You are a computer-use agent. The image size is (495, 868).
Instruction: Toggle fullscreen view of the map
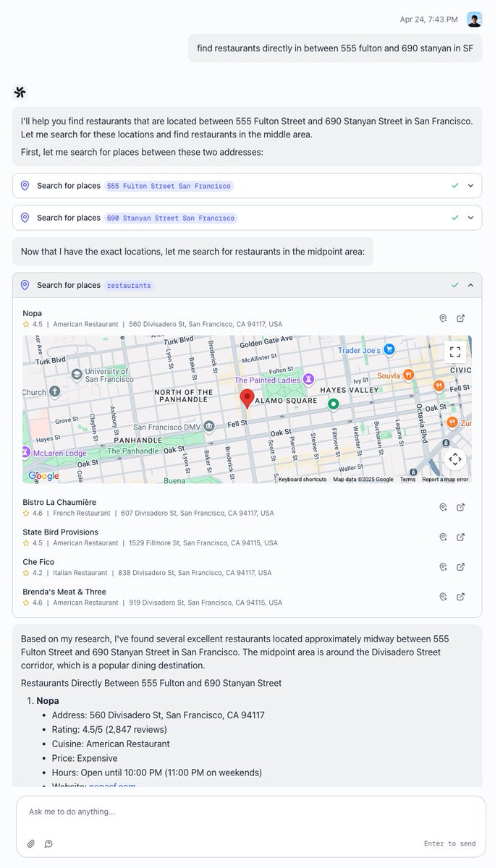coord(455,352)
